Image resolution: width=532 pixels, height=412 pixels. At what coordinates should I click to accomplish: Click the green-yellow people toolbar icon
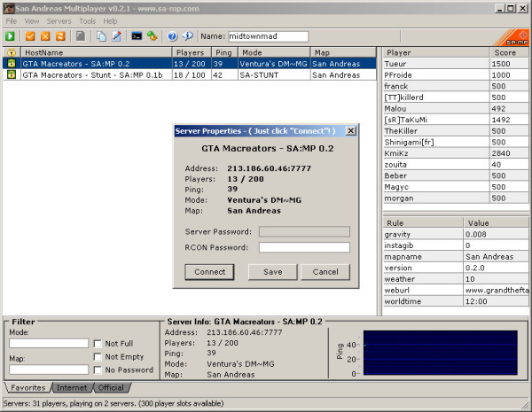click(152, 36)
